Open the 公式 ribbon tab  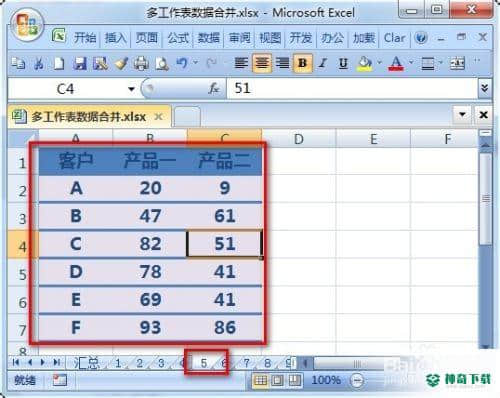(178, 38)
